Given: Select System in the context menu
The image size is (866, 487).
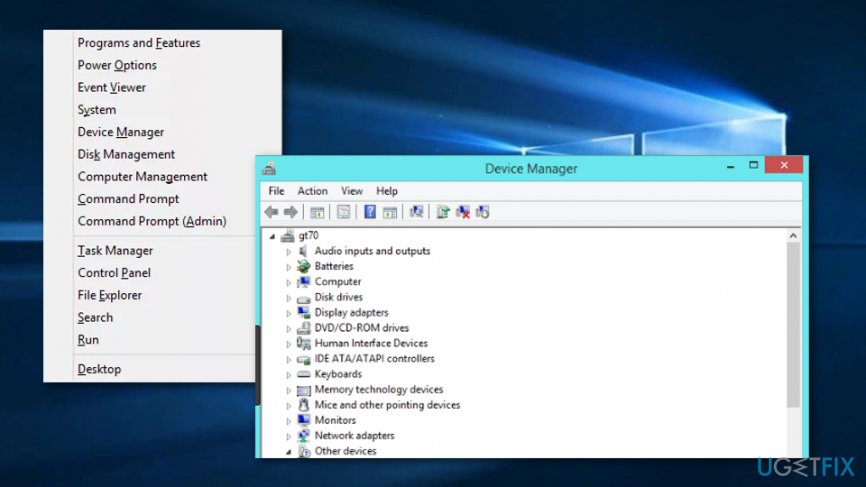Looking at the screenshot, I should point(97,110).
